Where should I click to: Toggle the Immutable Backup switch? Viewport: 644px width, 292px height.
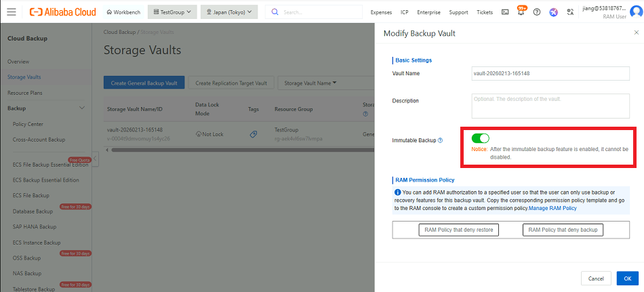[480, 139]
